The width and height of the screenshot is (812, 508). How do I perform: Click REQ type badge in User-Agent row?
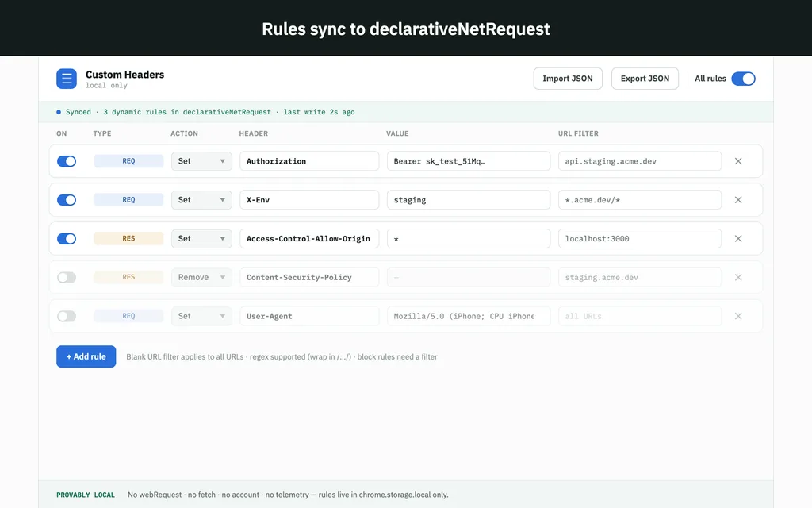[128, 316]
